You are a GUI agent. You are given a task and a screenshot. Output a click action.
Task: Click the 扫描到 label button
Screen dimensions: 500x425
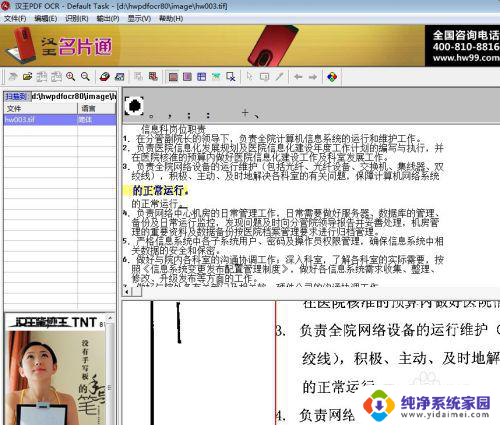point(16,97)
